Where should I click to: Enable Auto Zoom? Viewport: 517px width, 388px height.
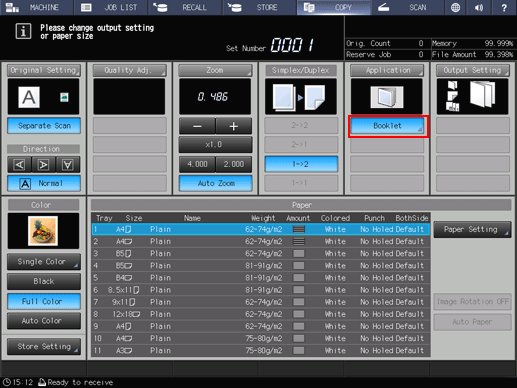216,183
